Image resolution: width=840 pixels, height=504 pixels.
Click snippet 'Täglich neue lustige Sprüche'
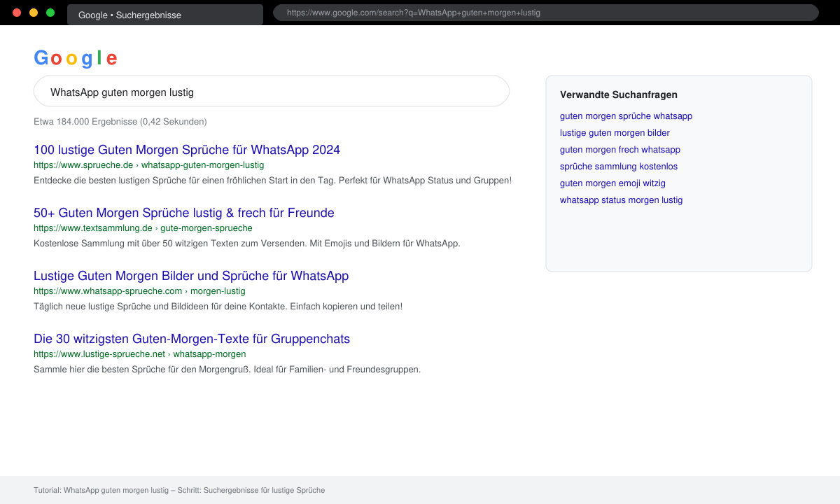click(218, 307)
